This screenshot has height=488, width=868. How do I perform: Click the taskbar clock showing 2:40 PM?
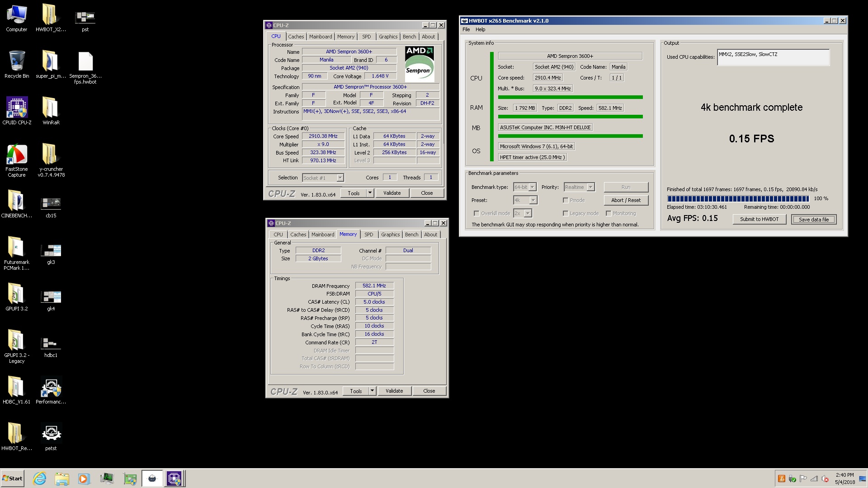[x=844, y=479]
